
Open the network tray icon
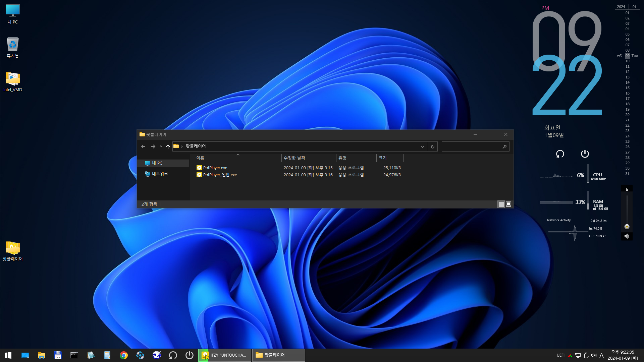pos(578,355)
